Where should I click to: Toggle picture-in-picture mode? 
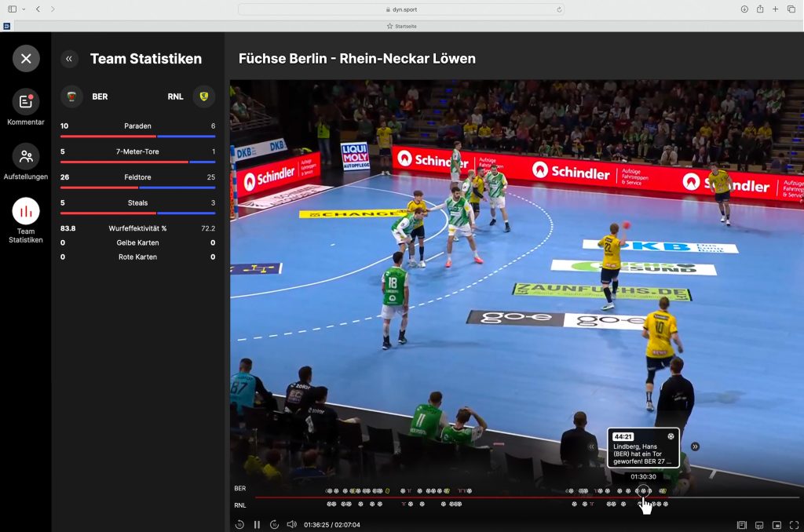(x=777, y=524)
